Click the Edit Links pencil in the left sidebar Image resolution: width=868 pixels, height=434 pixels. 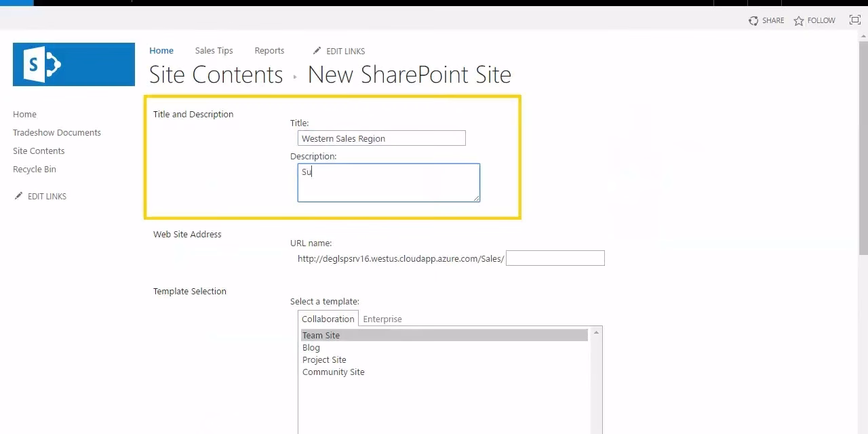(39, 196)
